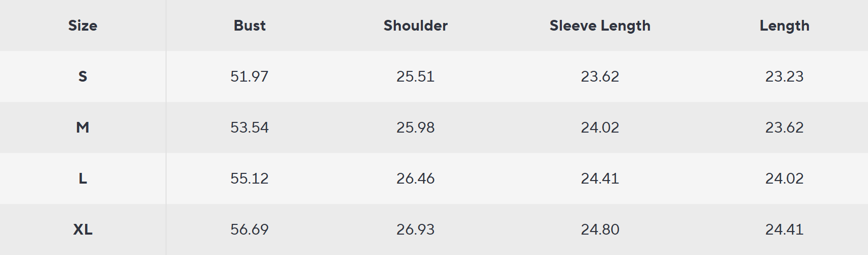The image size is (868, 255).
Task: Click sleeve length 23.62 in S row
Action: pyautogui.click(x=600, y=76)
